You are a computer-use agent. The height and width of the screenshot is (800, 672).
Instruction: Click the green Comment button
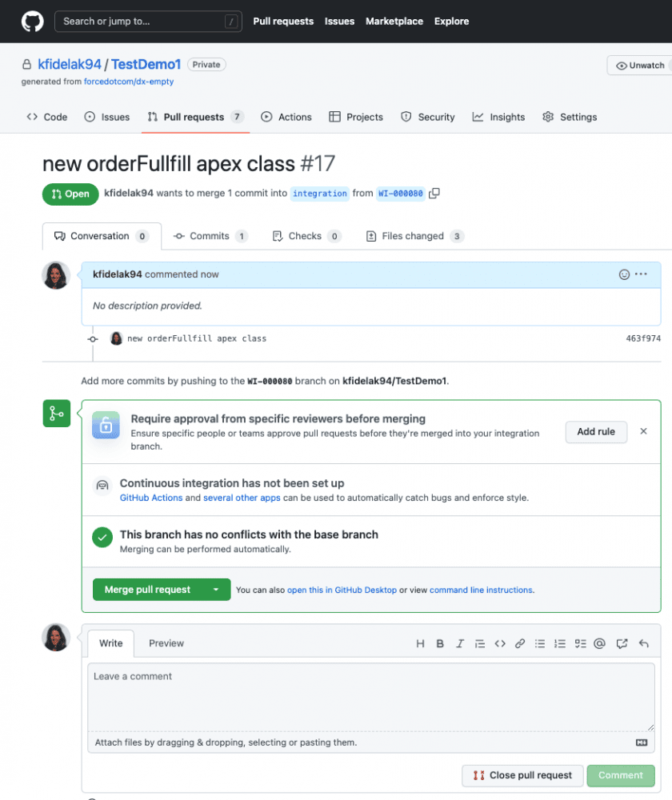pyautogui.click(x=621, y=775)
